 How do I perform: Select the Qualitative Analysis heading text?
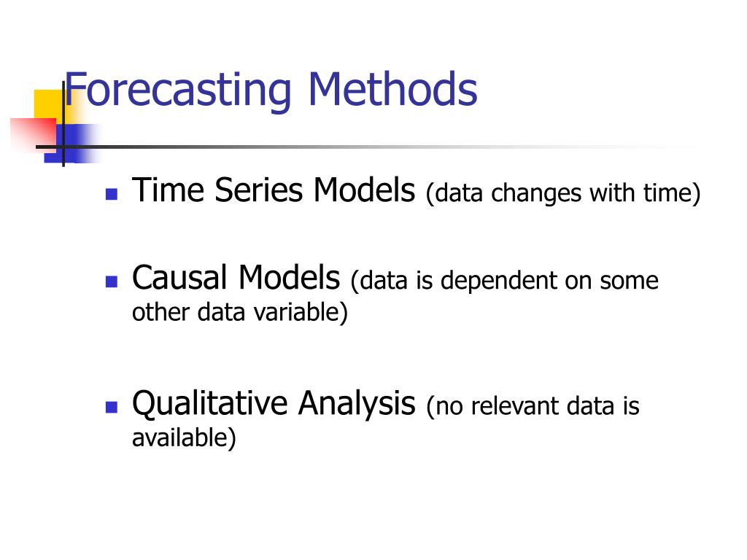click(x=274, y=404)
